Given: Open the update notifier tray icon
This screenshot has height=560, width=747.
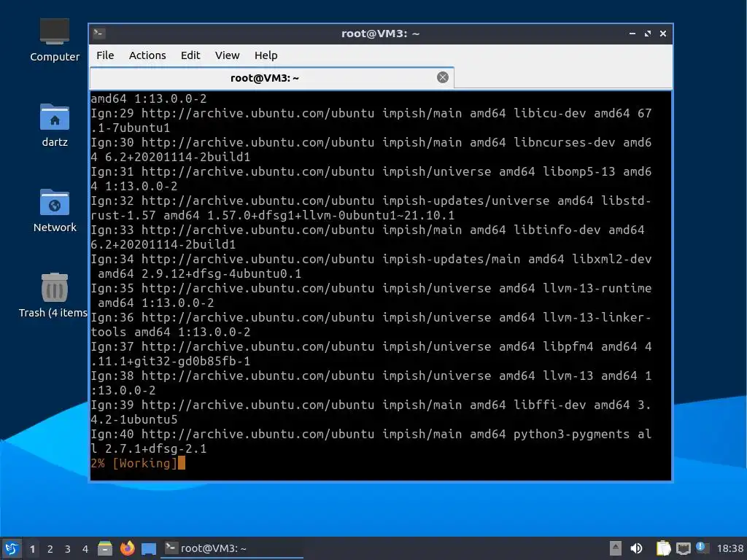Looking at the screenshot, I should (702, 548).
